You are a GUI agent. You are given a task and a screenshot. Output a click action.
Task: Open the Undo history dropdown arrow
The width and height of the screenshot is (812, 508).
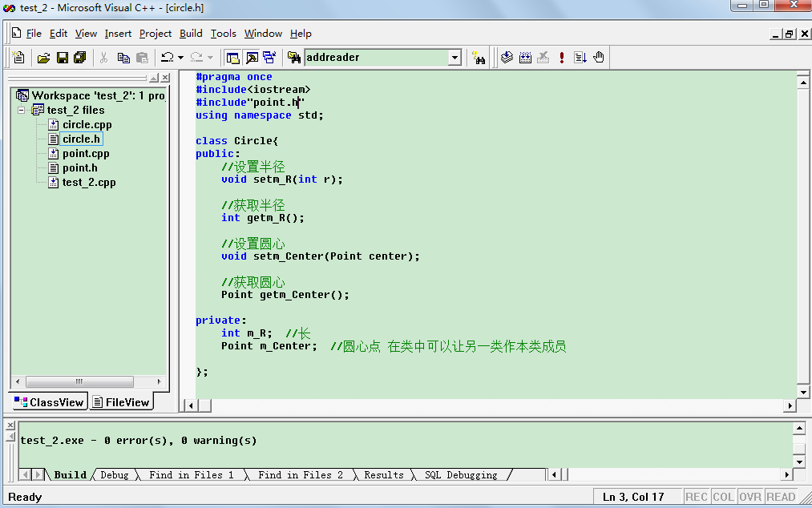(180, 58)
